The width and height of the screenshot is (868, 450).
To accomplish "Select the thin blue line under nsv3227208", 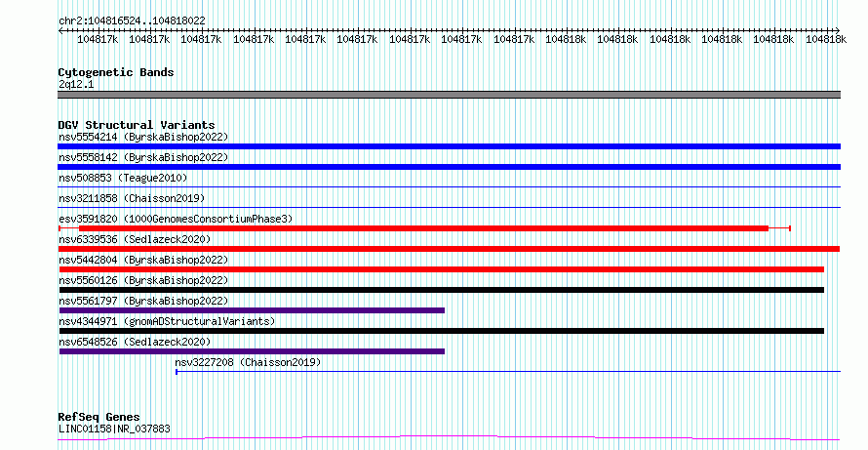I will [508, 372].
